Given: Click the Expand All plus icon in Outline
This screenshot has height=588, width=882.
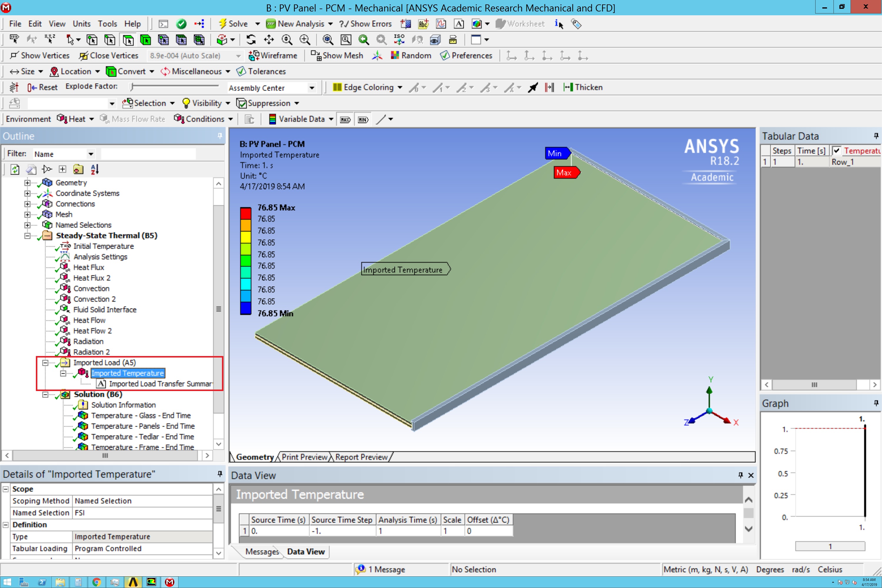Looking at the screenshot, I should click(x=62, y=170).
